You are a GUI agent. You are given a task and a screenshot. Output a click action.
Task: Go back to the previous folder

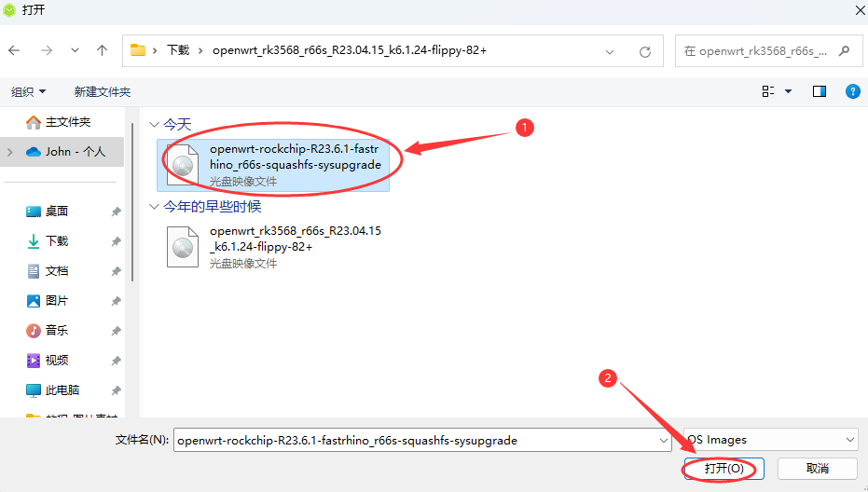click(14, 50)
